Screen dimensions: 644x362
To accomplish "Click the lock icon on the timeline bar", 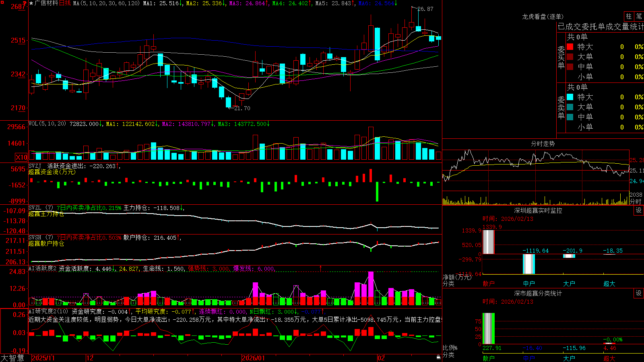I will coord(438,357).
